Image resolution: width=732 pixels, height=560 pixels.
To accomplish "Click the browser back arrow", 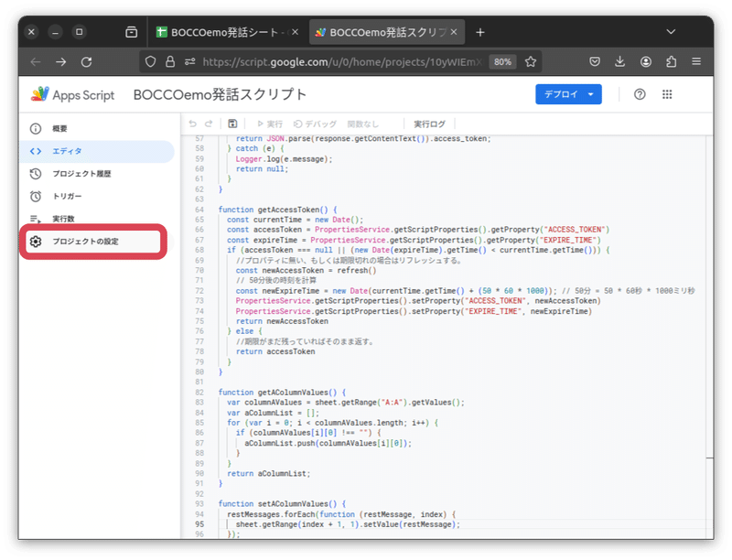I will tap(36, 61).
